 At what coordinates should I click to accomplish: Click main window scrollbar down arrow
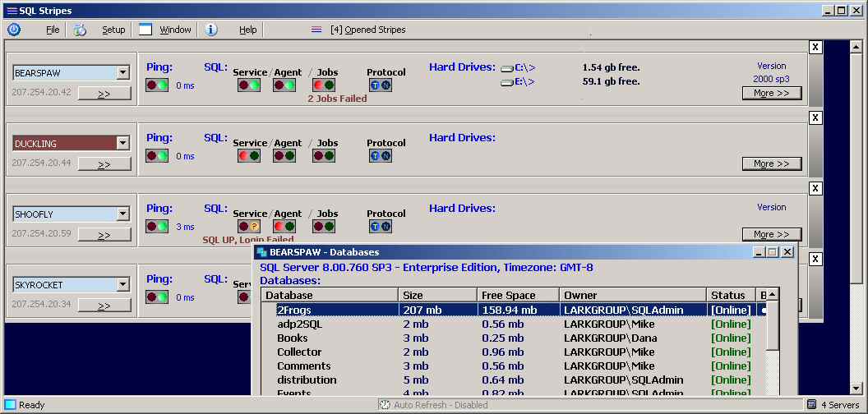[856, 389]
